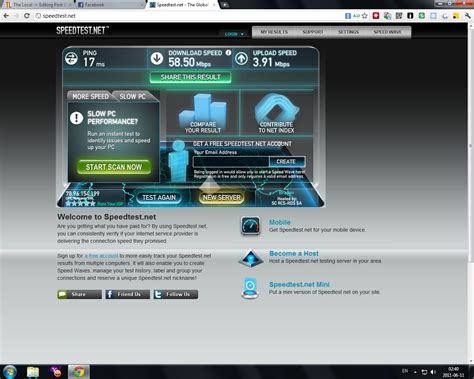Viewport: 474px width, 379px height.
Task: Click the New Server button
Action: [222, 198]
